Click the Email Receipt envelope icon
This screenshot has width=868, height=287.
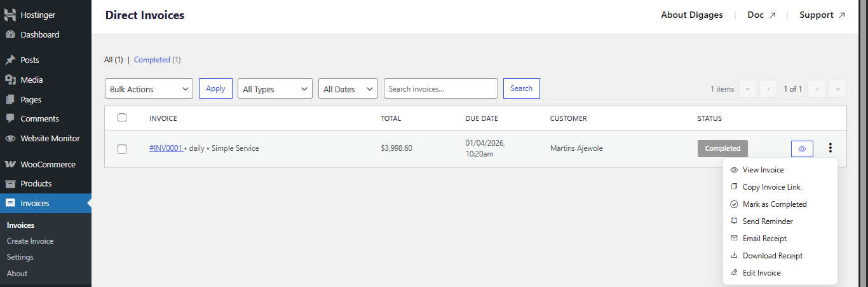[x=734, y=239]
